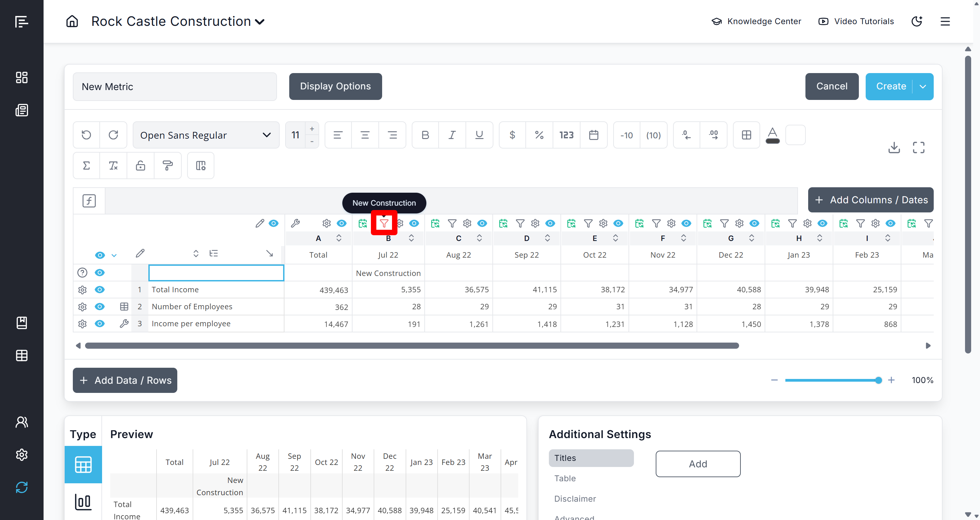The width and height of the screenshot is (980, 520).
Task: Click the undo icon in toolbar
Action: coord(86,135)
